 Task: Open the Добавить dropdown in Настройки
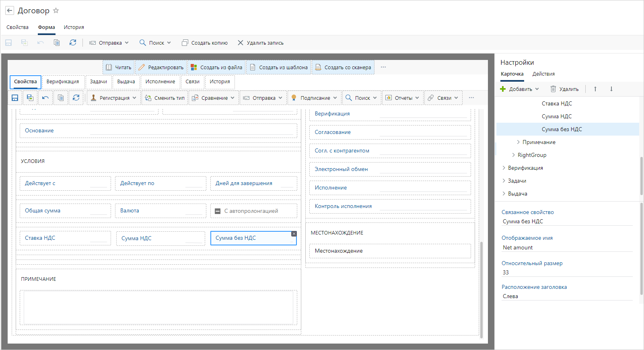click(x=520, y=89)
